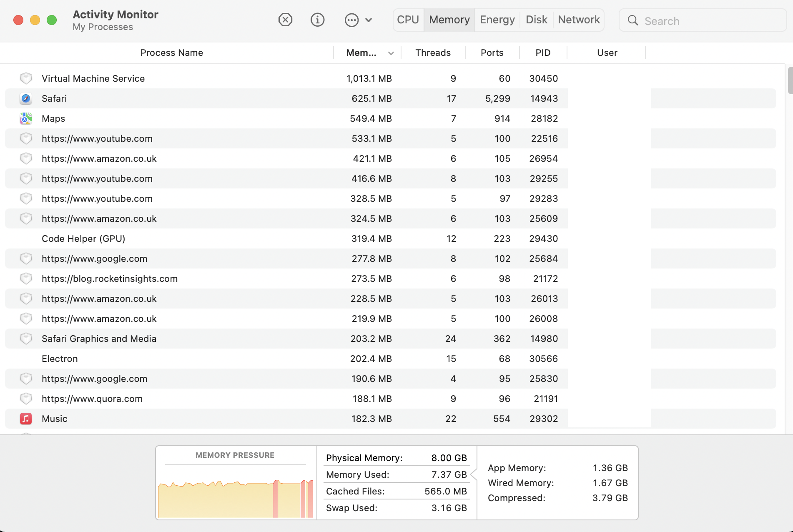This screenshot has height=532, width=793.
Task: Sort by the User column
Action: point(607,53)
